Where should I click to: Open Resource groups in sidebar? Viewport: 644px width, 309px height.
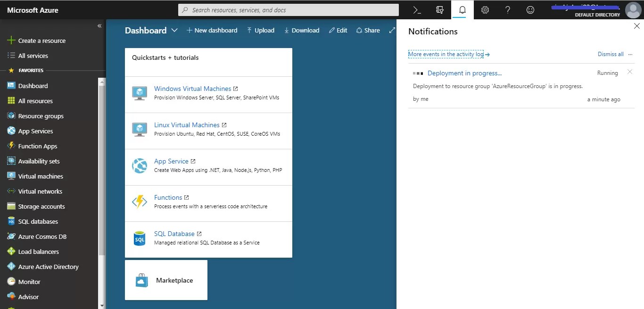pos(35,116)
